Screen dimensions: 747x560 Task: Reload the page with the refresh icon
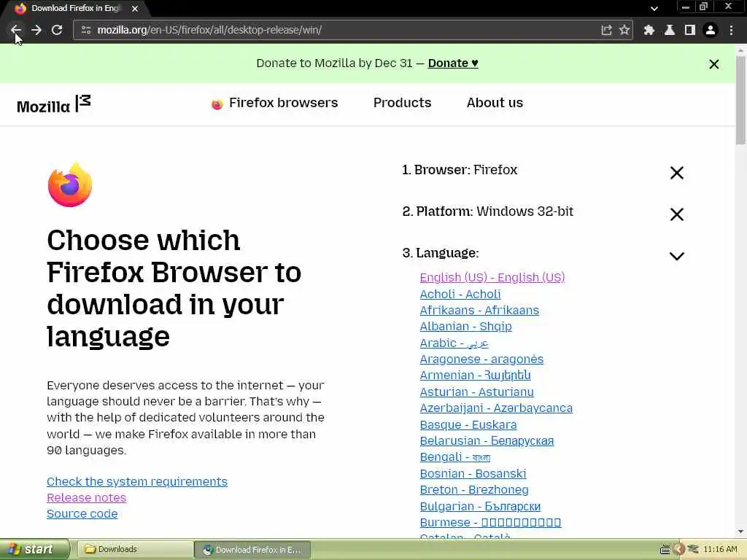pos(57,30)
